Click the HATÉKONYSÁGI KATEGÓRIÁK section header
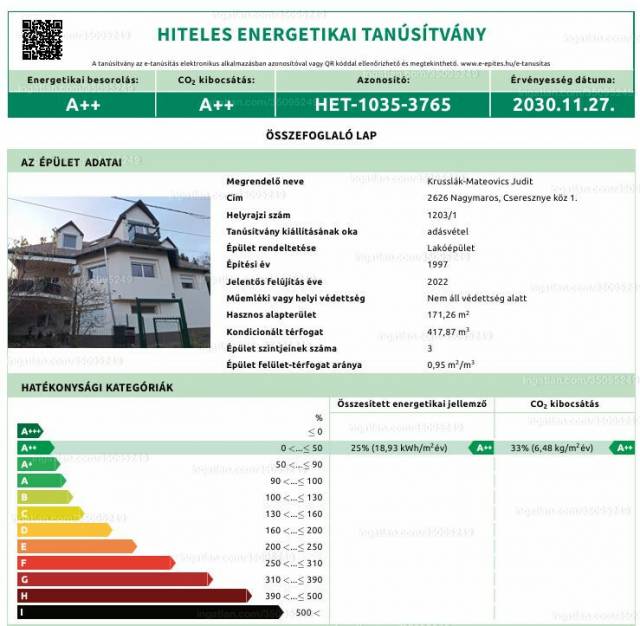This screenshot has width=640, height=626. point(91,386)
